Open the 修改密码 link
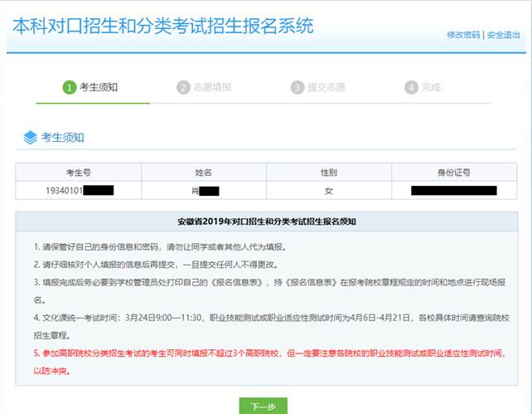The width and height of the screenshot is (532, 414). (463, 35)
